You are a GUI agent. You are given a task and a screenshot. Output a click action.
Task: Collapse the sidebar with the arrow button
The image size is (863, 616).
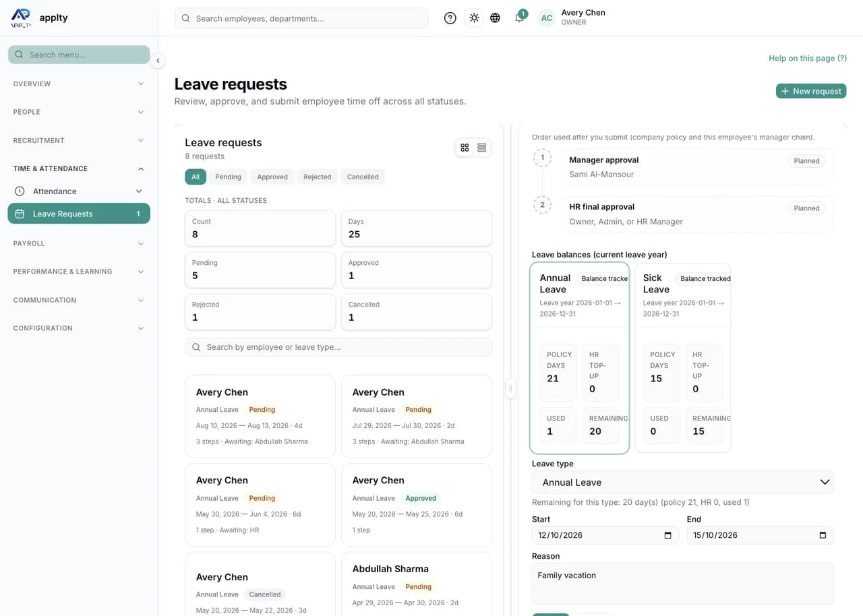tap(158, 61)
